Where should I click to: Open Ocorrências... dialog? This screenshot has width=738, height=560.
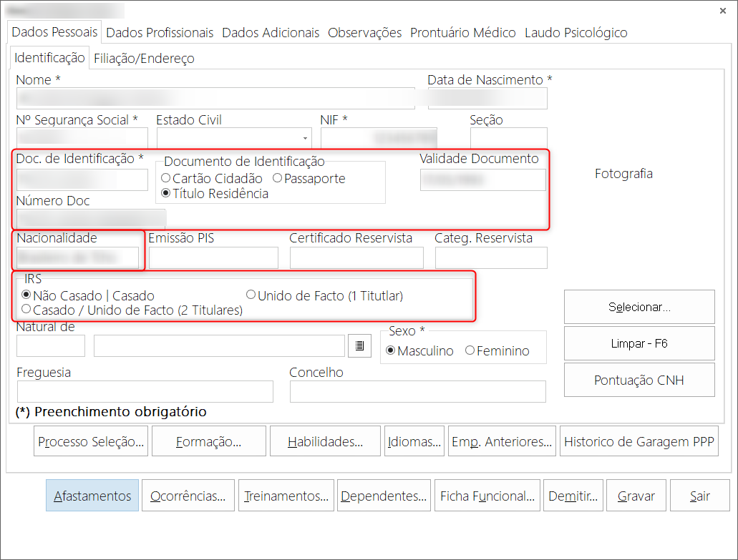click(188, 496)
